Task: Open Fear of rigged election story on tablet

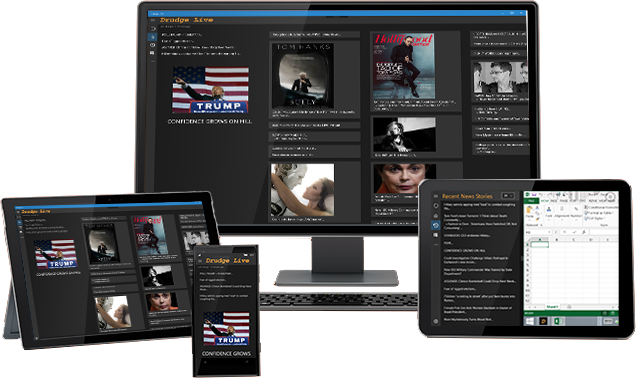Action: click(460, 289)
